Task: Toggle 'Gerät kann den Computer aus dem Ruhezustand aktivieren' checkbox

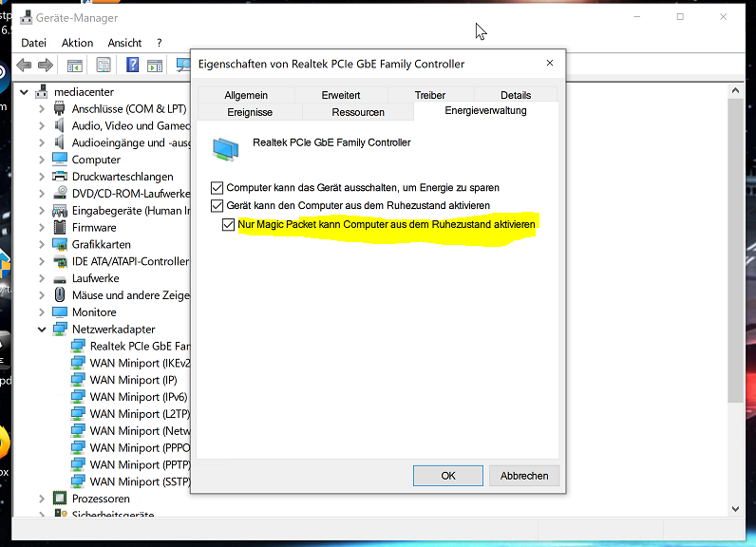Action: pyautogui.click(x=217, y=206)
